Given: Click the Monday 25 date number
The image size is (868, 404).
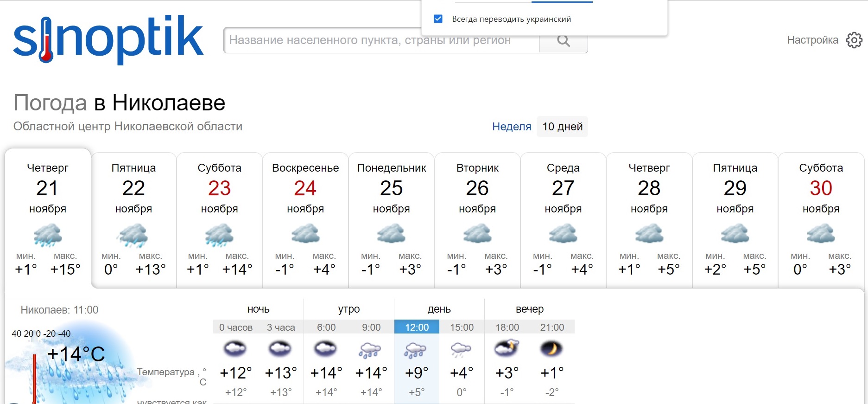Looking at the screenshot, I should point(391,188).
